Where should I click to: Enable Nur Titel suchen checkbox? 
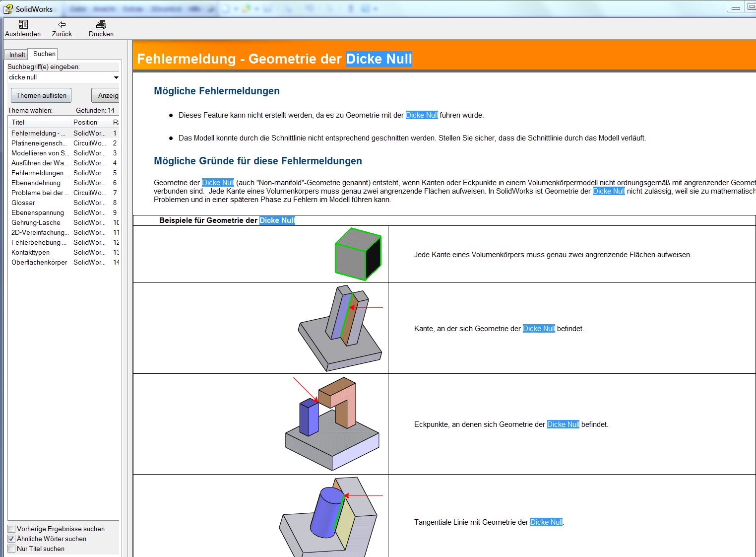point(11,549)
